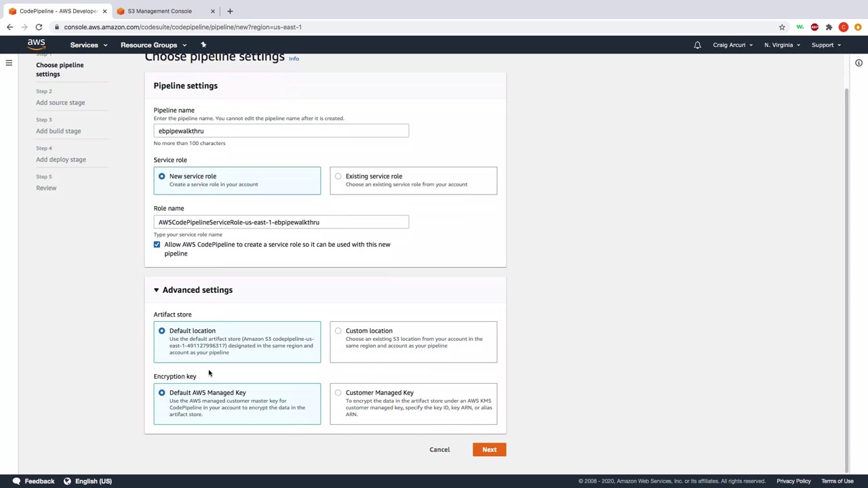Viewport: 868px width, 488px height.
Task: Click the language globe icon in footer
Action: (x=67, y=481)
